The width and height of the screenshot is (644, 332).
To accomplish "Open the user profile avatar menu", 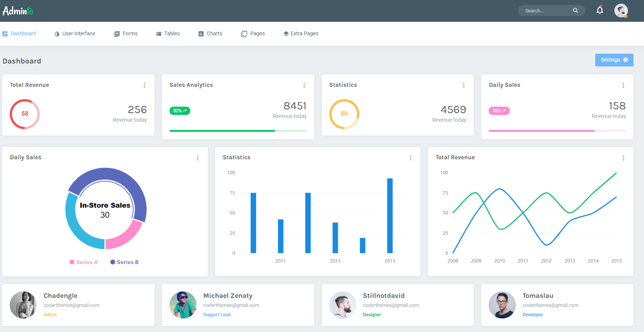I will click(x=621, y=11).
